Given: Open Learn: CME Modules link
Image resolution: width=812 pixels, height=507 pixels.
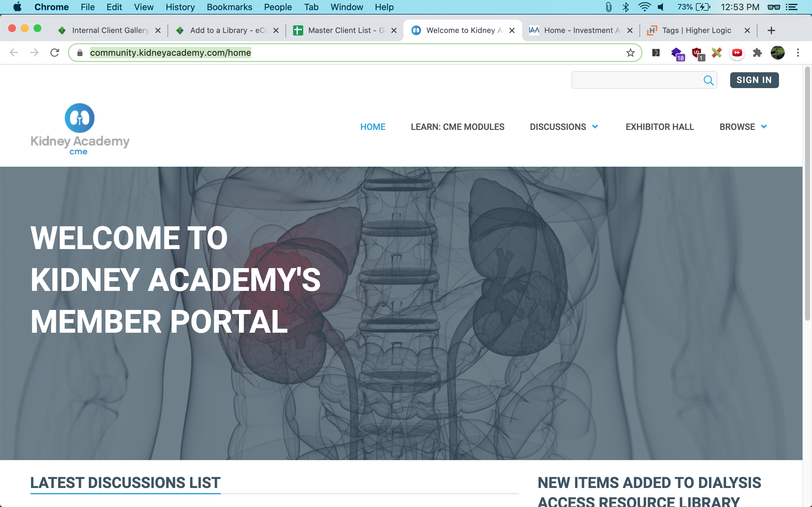Looking at the screenshot, I should [x=457, y=127].
